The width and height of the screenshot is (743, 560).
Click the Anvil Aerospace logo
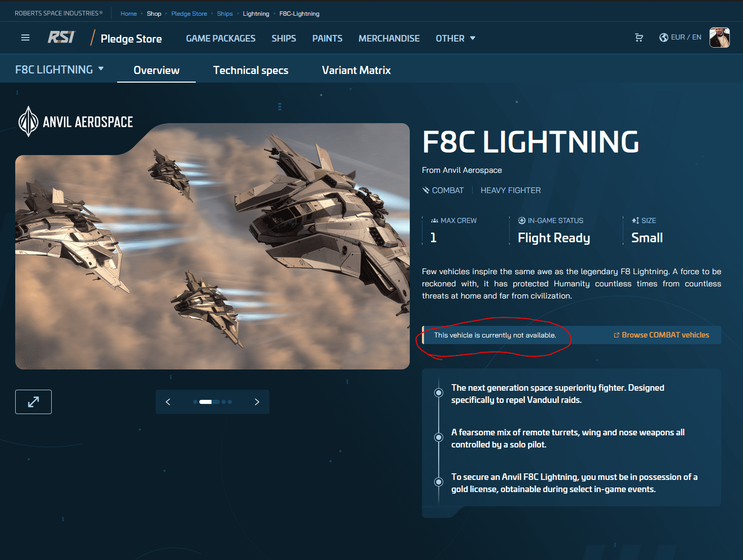pyautogui.click(x=76, y=122)
